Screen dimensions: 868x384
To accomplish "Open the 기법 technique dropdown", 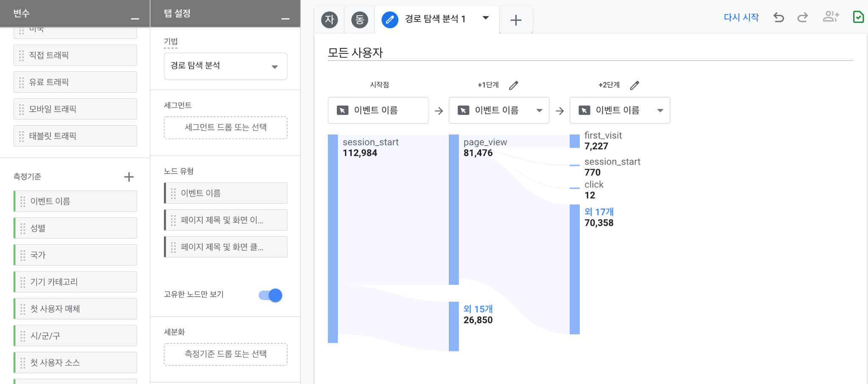I will point(225,66).
